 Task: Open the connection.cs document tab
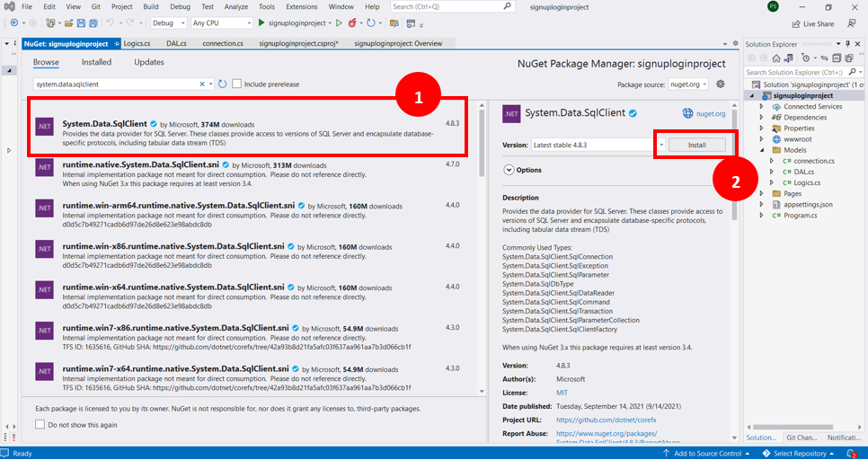coord(223,44)
